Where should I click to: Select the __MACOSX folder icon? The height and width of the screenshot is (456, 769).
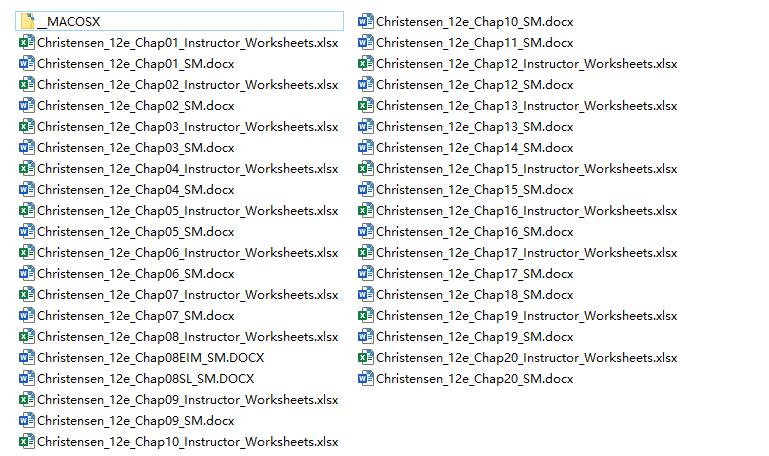[x=27, y=21]
